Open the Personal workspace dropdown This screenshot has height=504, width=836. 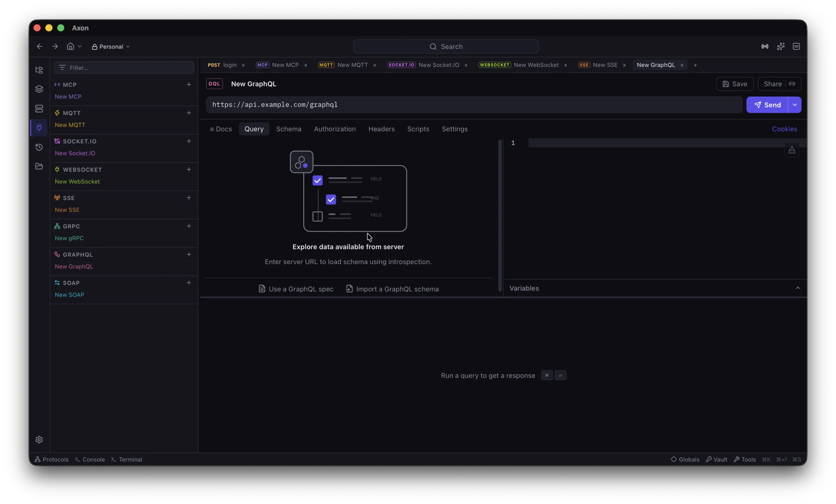pos(111,46)
